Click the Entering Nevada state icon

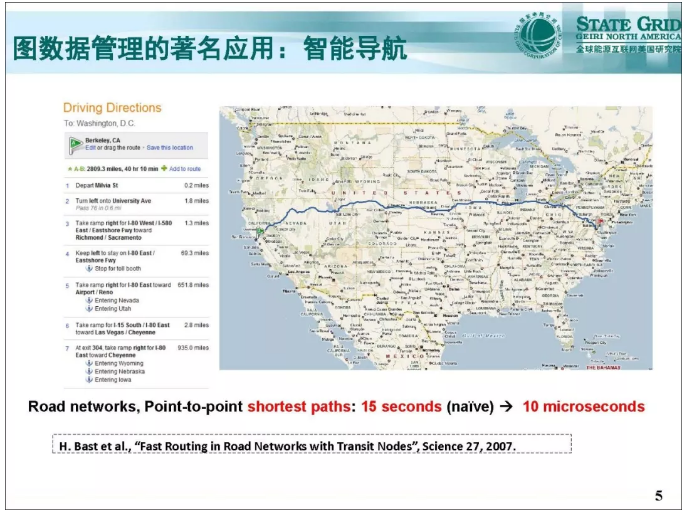90,299
